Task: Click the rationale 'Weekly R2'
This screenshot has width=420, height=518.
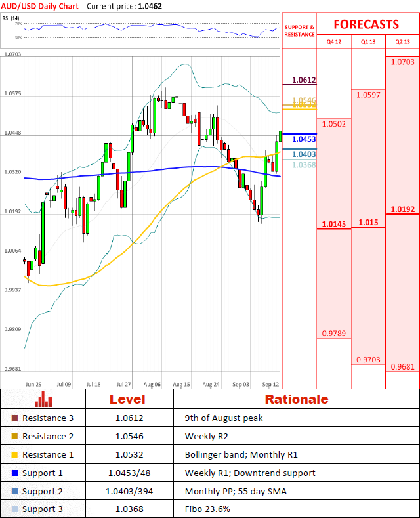Action: [207, 437]
